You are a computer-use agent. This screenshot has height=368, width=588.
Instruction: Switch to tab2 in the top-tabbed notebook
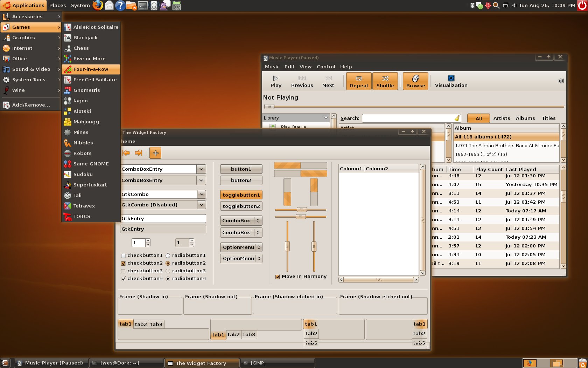pyautogui.click(x=141, y=324)
